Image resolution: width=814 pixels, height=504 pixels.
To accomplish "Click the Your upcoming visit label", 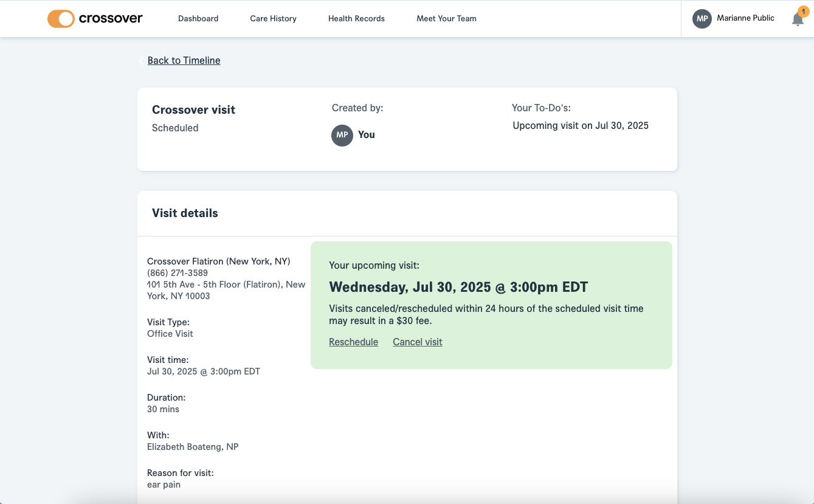I will pos(374,266).
